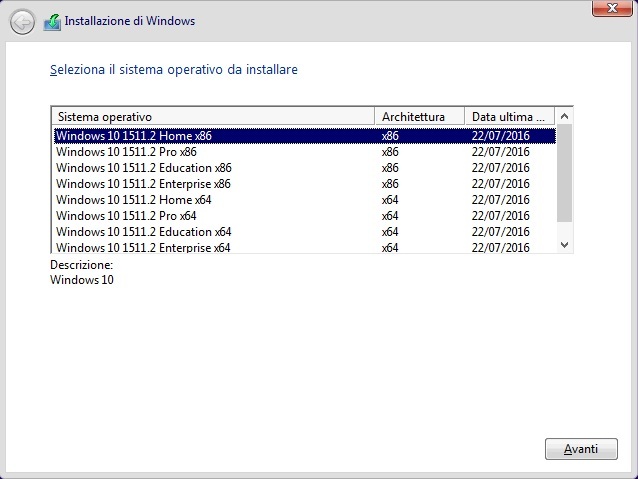Click the Windows Setup icon in title bar

52,22
